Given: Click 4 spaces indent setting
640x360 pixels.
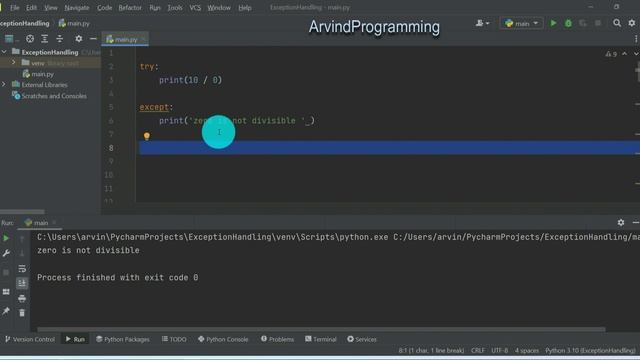Looking at the screenshot, I should coord(527,351).
